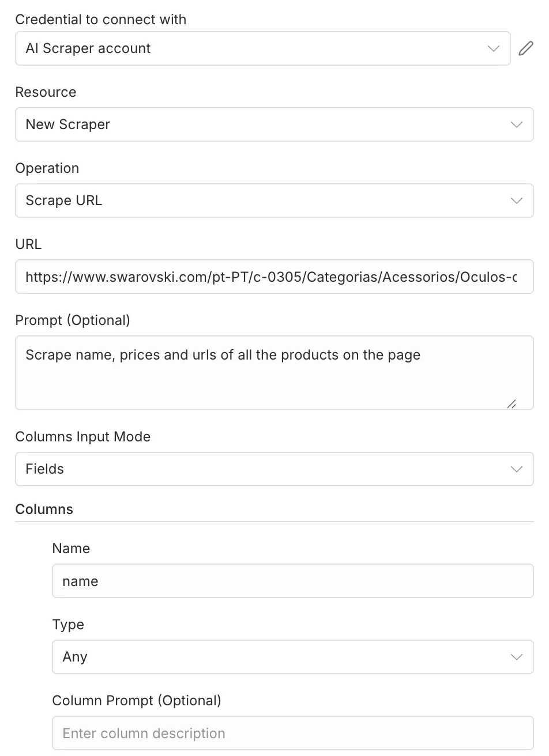Screen dimensions: 549x756
Task: Click the Prompt text area to edit it
Action: pos(274,373)
